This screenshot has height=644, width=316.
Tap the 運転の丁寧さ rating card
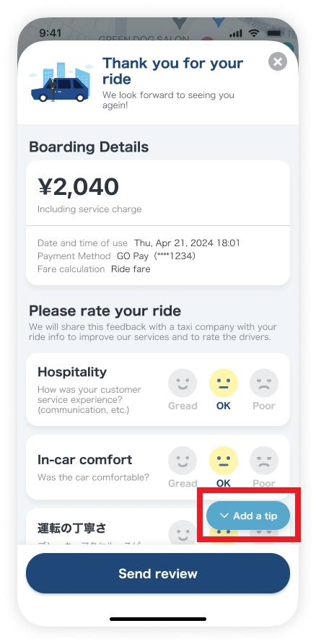(158, 526)
